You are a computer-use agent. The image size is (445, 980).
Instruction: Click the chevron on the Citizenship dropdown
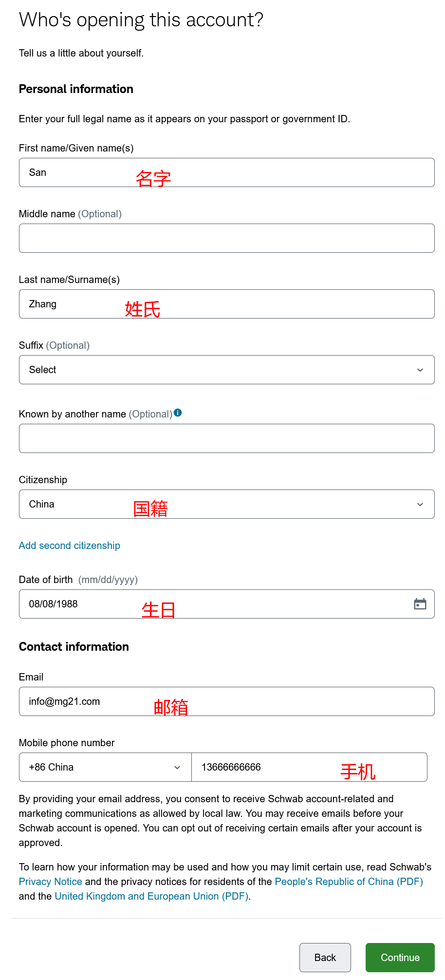pyautogui.click(x=420, y=504)
